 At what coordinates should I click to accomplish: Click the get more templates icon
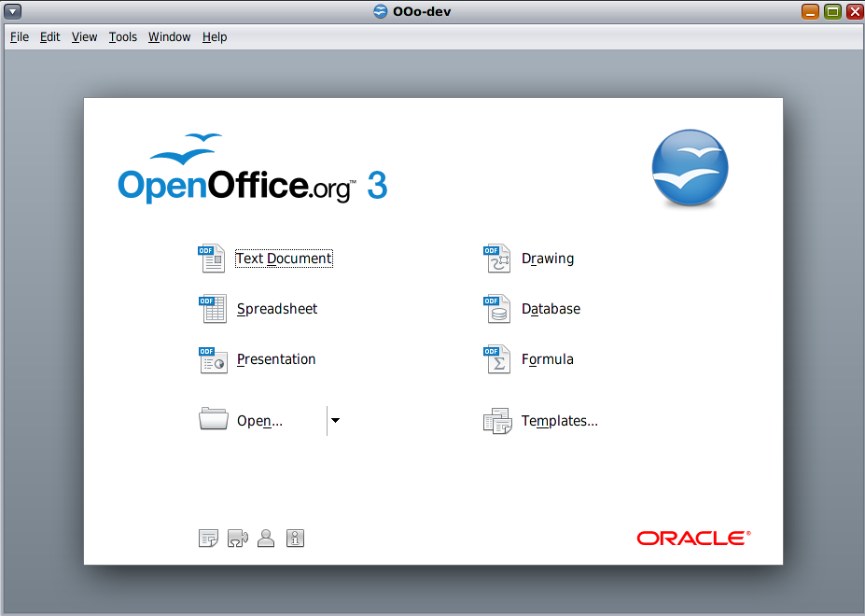click(208, 539)
